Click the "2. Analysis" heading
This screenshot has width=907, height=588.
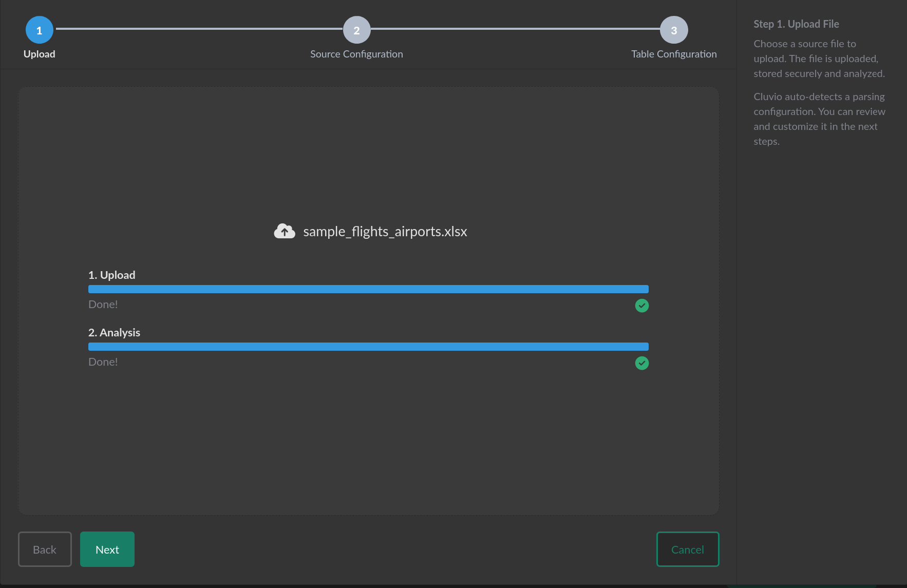(114, 333)
